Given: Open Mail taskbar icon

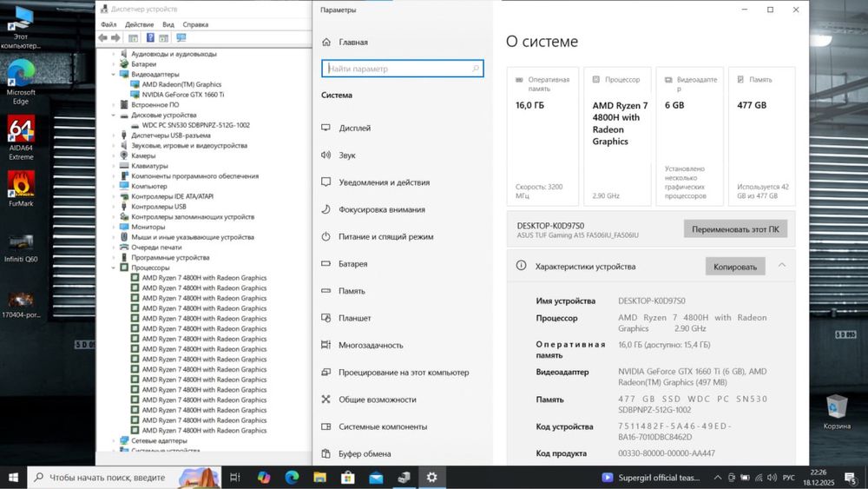Looking at the screenshot, I should click(x=376, y=478).
